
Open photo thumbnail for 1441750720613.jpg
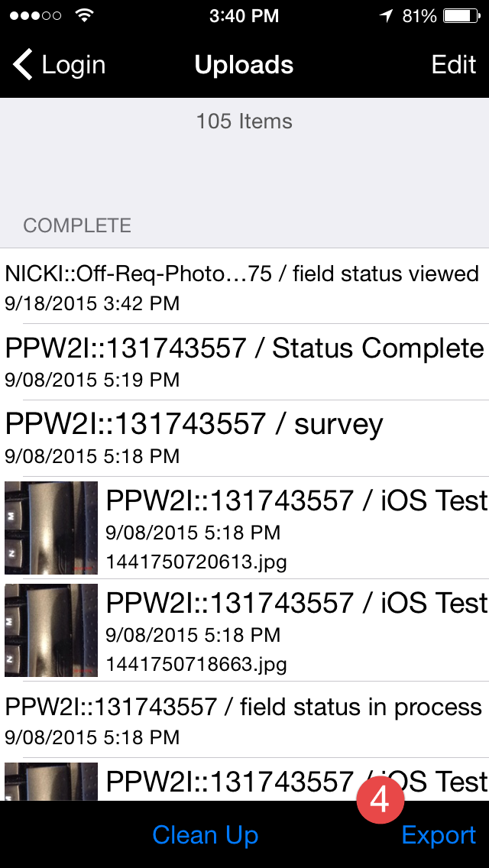51,528
